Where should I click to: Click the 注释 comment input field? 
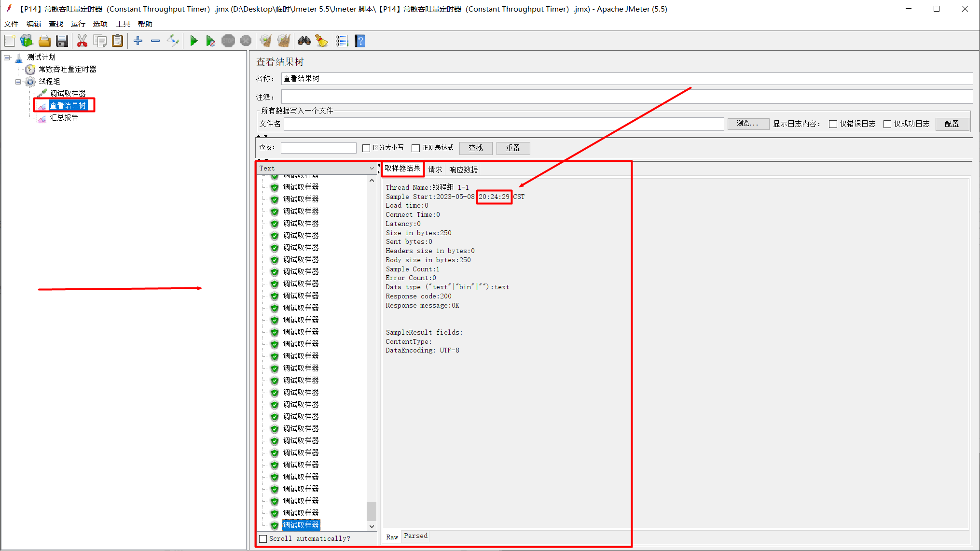coord(627,97)
